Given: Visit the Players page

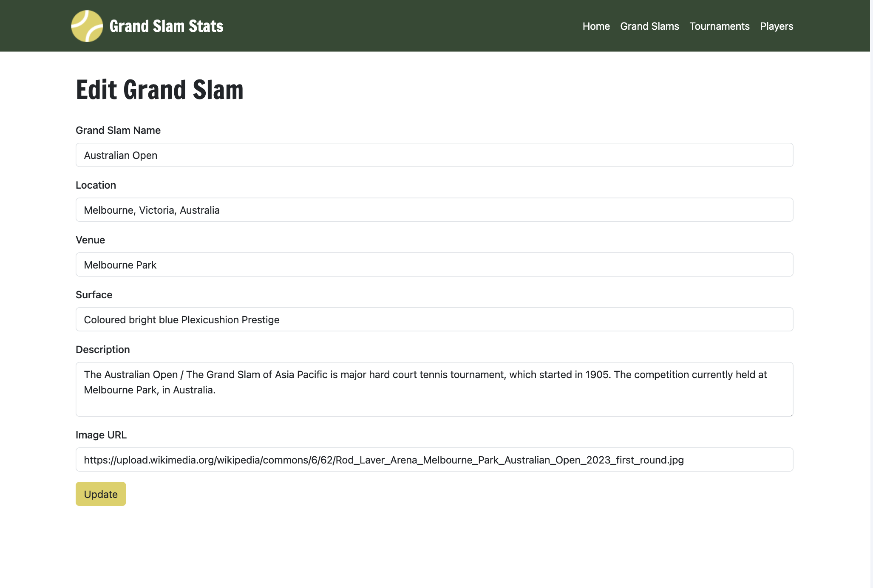Looking at the screenshot, I should [777, 26].
